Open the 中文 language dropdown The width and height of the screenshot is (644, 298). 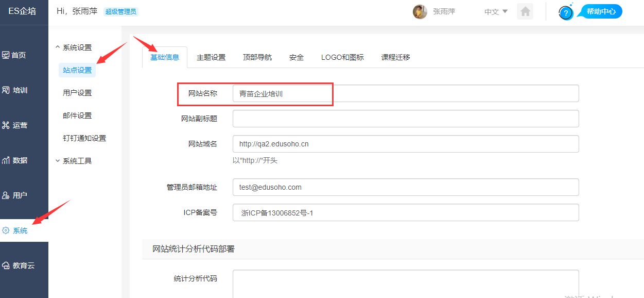coord(496,11)
